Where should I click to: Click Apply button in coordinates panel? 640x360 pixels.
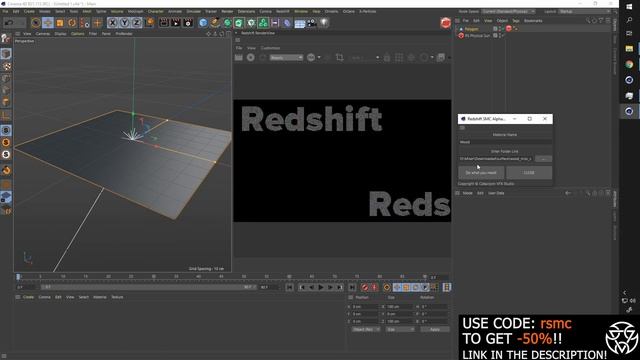435,329
